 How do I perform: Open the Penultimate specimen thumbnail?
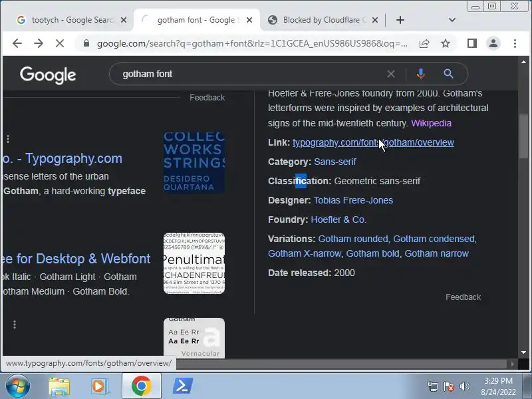click(194, 263)
